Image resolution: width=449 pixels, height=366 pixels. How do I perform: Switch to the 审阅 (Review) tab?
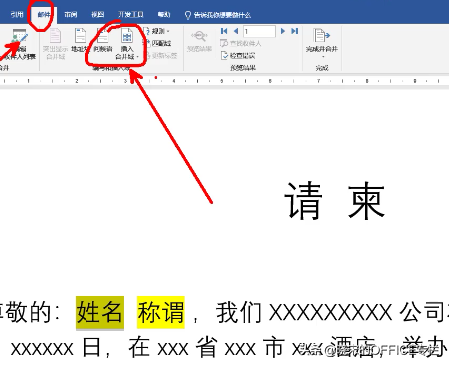(x=71, y=14)
